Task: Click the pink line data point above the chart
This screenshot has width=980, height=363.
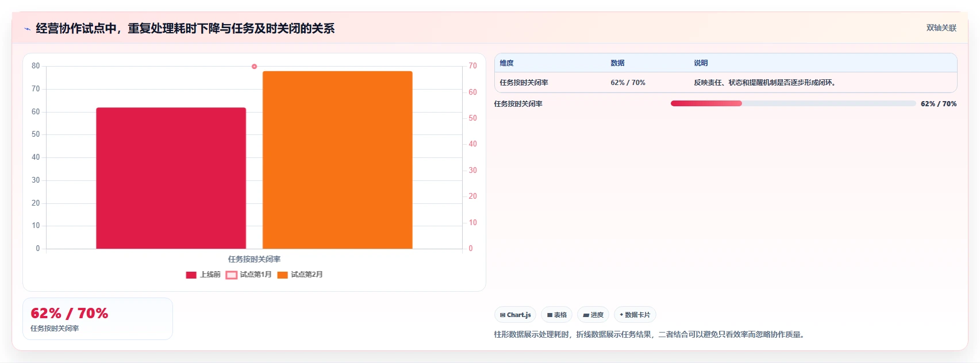Action: coord(254,67)
